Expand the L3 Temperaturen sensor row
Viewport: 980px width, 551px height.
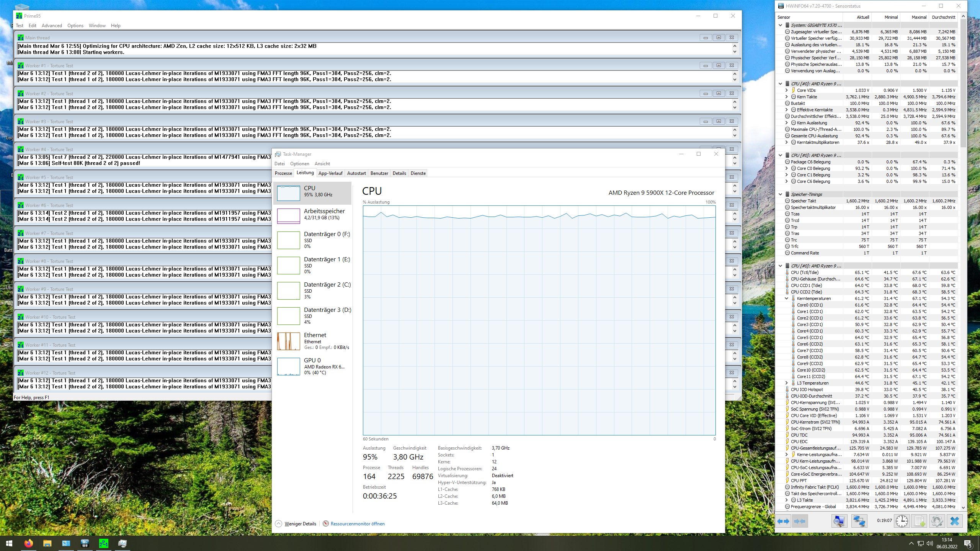click(787, 383)
